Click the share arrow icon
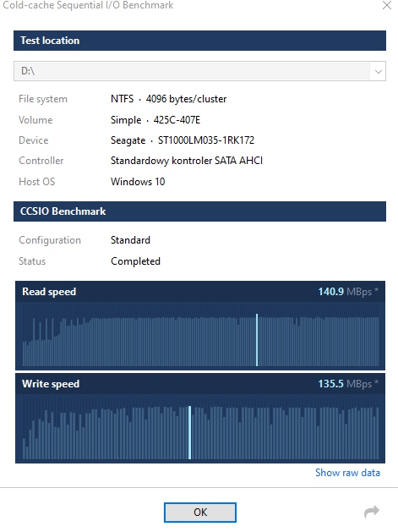Image resolution: width=398 pixels, height=532 pixels. [x=372, y=512]
